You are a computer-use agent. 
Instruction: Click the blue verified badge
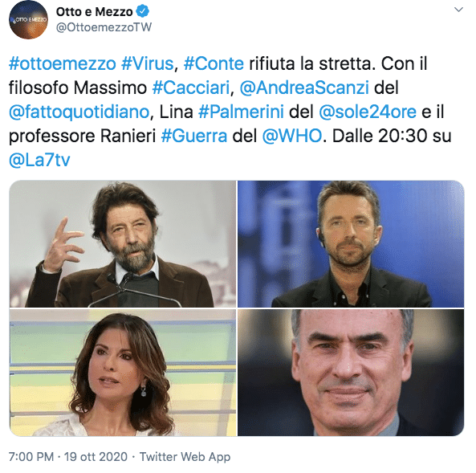(142, 12)
